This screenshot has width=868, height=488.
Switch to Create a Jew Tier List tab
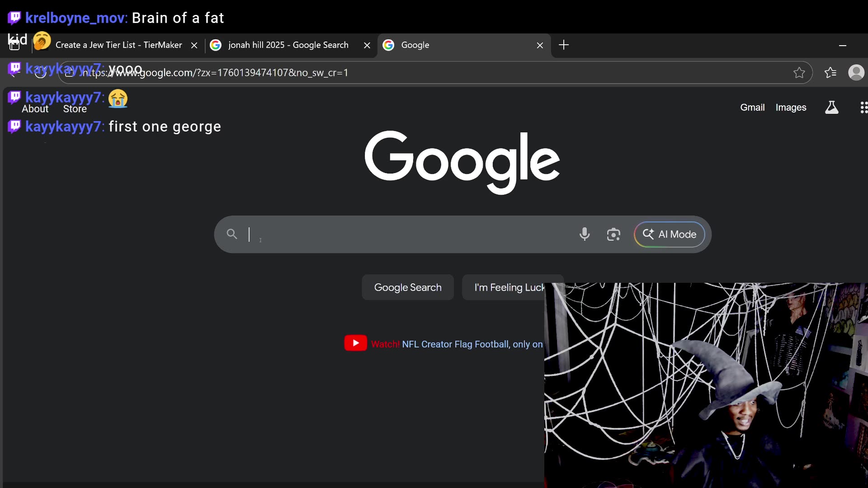pyautogui.click(x=118, y=45)
